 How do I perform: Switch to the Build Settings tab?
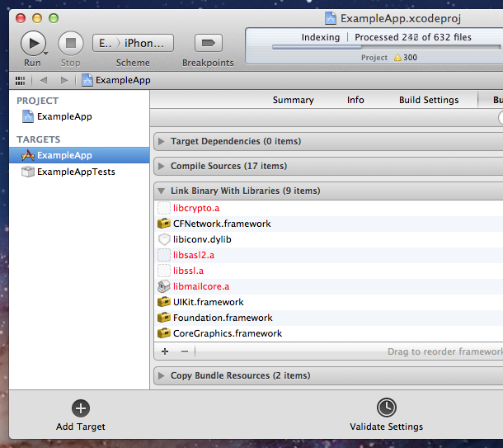pyautogui.click(x=429, y=100)
